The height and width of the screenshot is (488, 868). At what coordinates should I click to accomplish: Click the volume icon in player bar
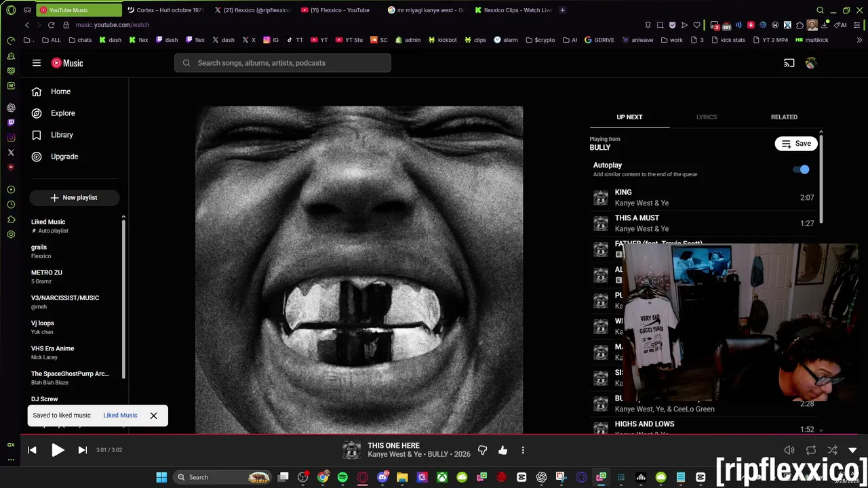(789, 450)
